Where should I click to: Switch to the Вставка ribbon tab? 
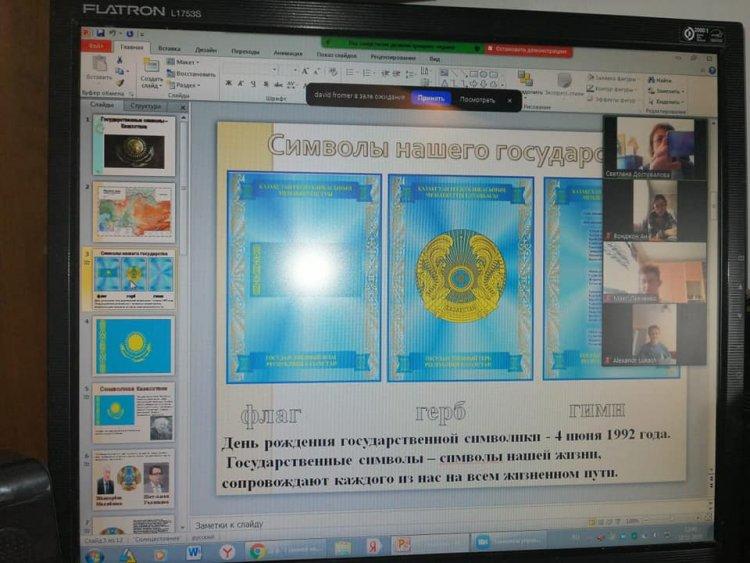pyautogui.click(x=169, y=48)
